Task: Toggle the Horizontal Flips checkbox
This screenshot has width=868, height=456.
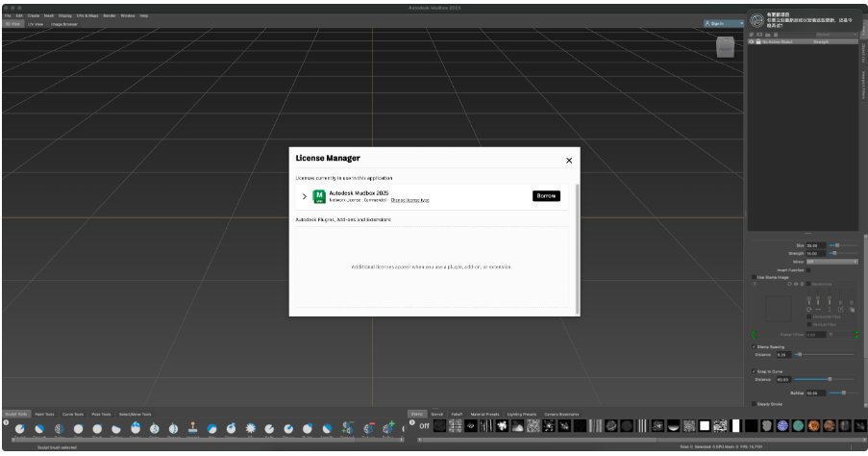Action: (x=808, y=317)
